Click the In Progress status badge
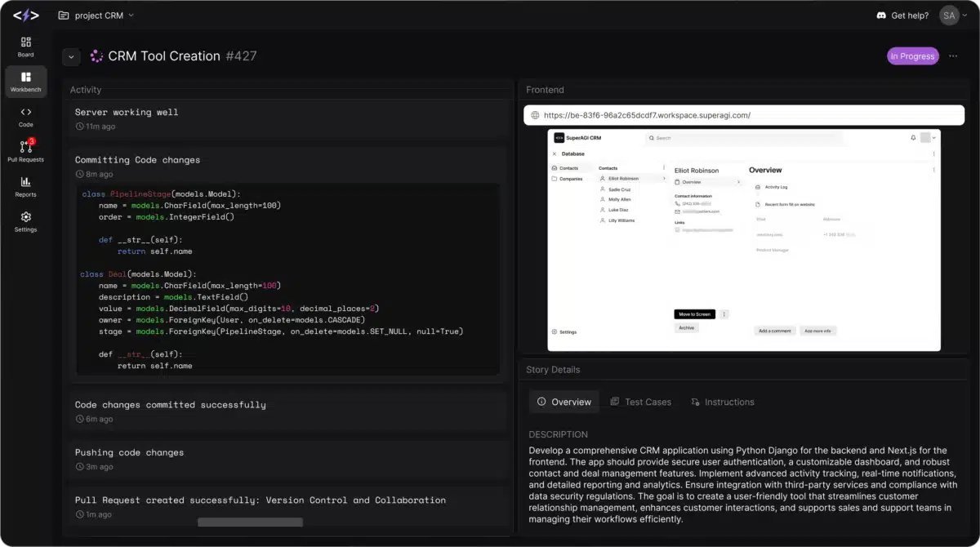 click(x=912, y=56)
